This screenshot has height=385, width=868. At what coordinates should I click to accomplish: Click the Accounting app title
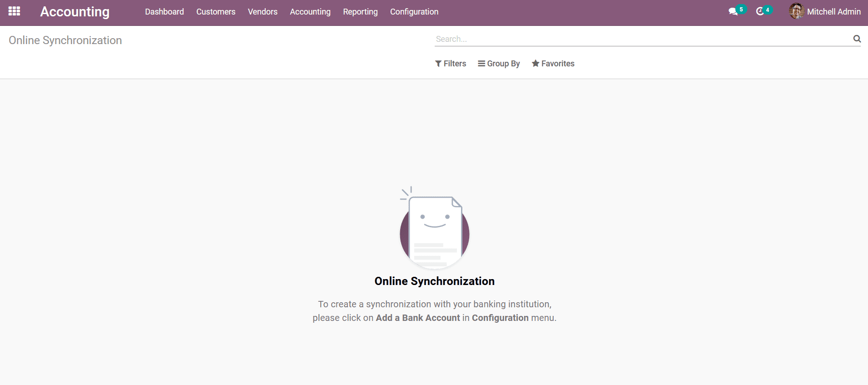pyautogui.click(x=75, y=12)
